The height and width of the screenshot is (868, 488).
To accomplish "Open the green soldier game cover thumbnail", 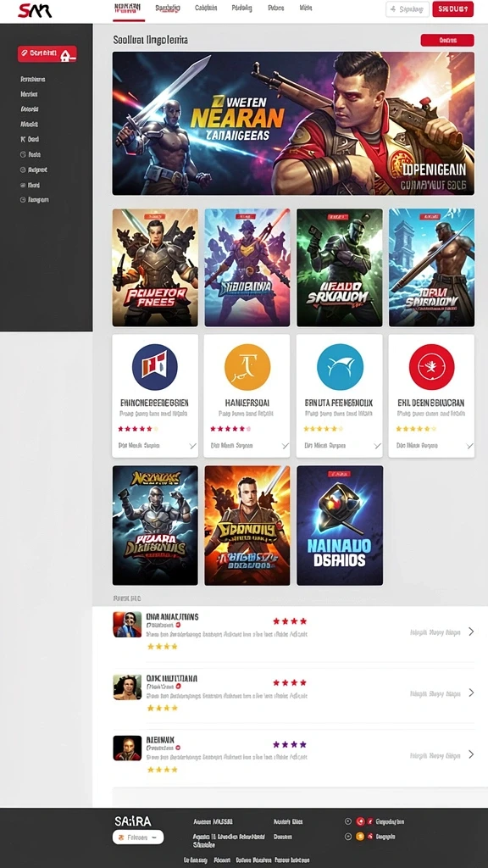I will (x=339, y=267).
